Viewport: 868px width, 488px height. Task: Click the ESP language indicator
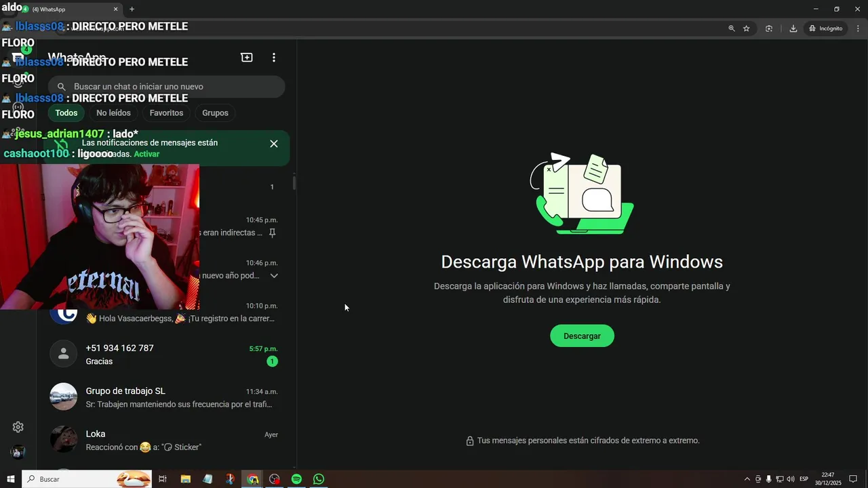[804, 479]
